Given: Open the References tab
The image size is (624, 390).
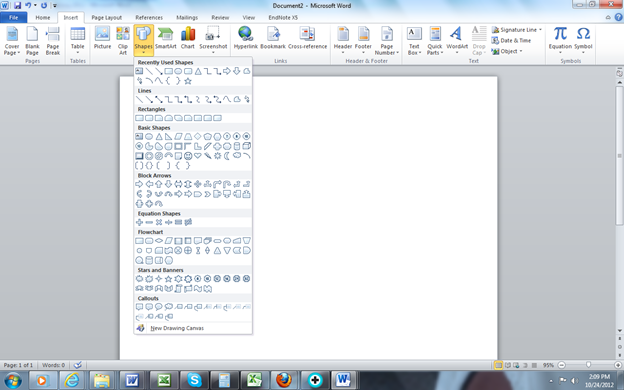Looking at the screenshot, I should (149, 18).
